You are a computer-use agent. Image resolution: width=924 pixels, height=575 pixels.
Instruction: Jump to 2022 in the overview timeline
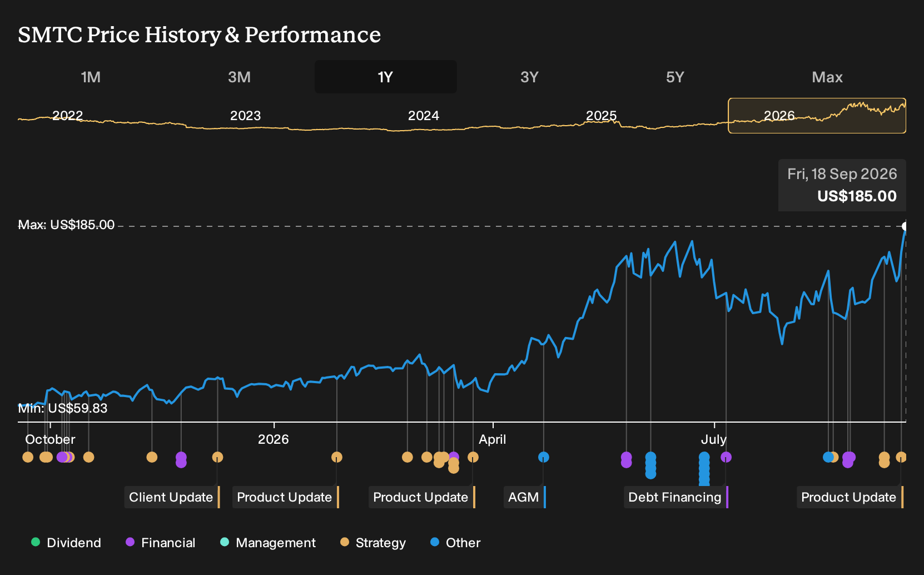pos(67,116)
